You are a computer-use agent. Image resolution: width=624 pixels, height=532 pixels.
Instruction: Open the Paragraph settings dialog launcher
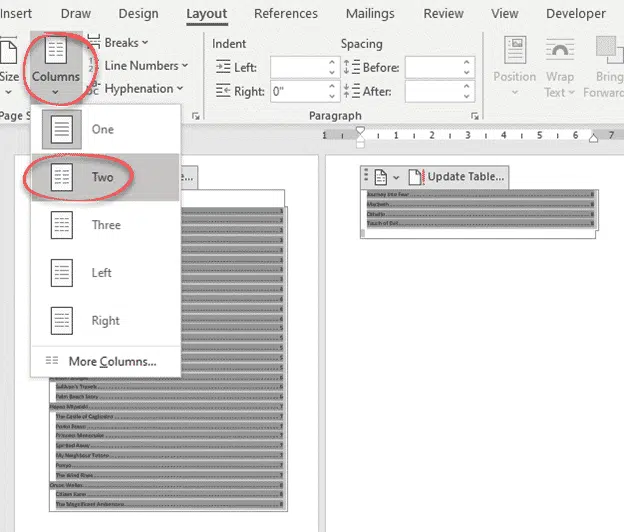pyautogui.click(x=475, y=116)
